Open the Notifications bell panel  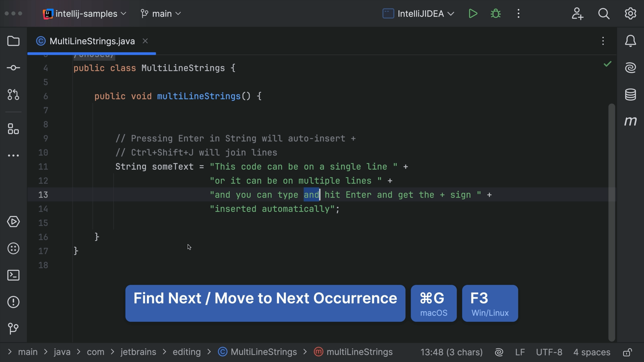pos(630,41)
